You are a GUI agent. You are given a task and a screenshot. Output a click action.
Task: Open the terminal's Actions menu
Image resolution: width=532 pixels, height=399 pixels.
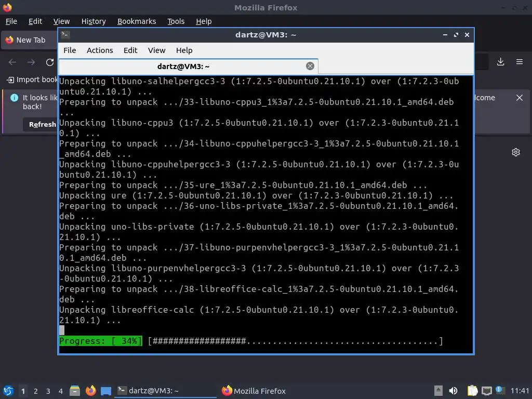point(100,50)
